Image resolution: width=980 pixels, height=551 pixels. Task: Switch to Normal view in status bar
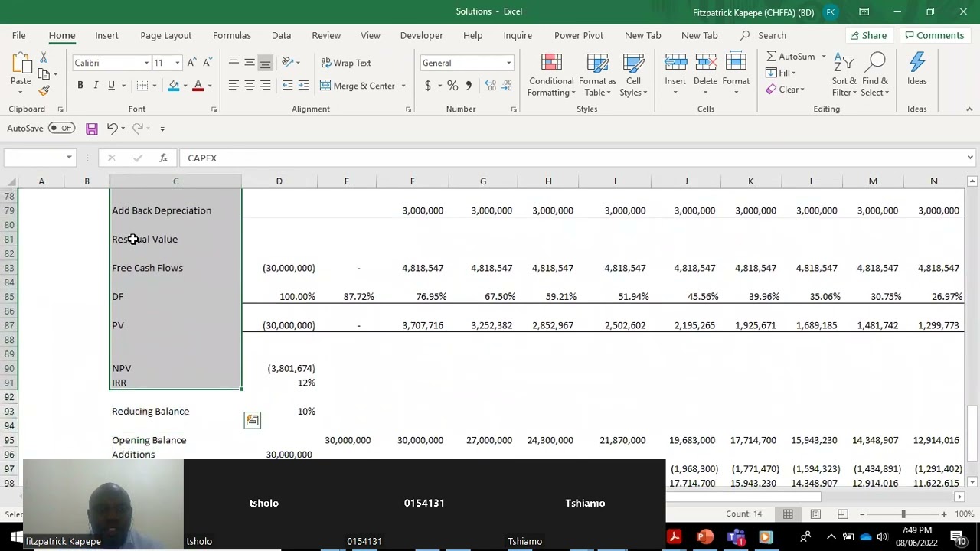tap(788, 514)
